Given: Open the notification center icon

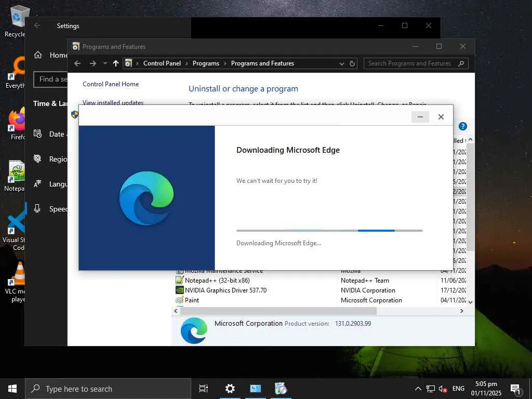Looking at the screenshot, I should (515, 389).
